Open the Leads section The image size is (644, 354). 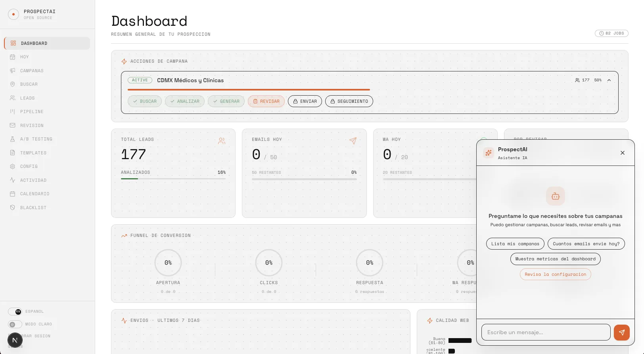(47, 98)
